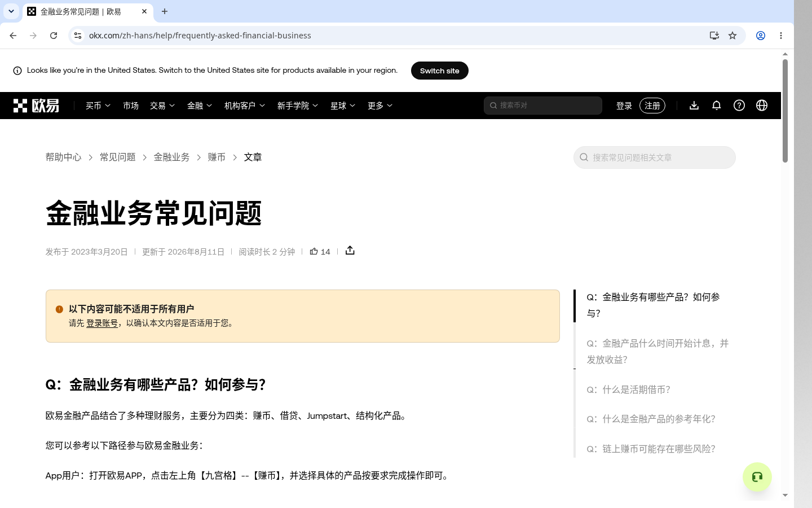Open the notifications bell icon
Screen dimensions: 812x508
pos(717,106)
